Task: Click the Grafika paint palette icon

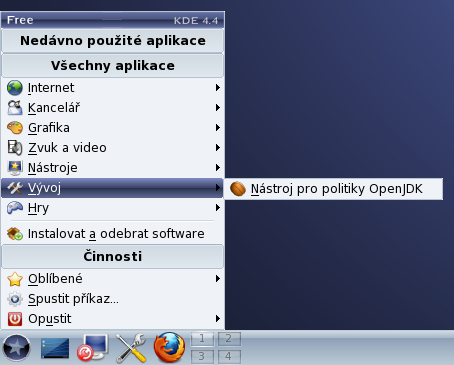Action: tap(15, 128)
